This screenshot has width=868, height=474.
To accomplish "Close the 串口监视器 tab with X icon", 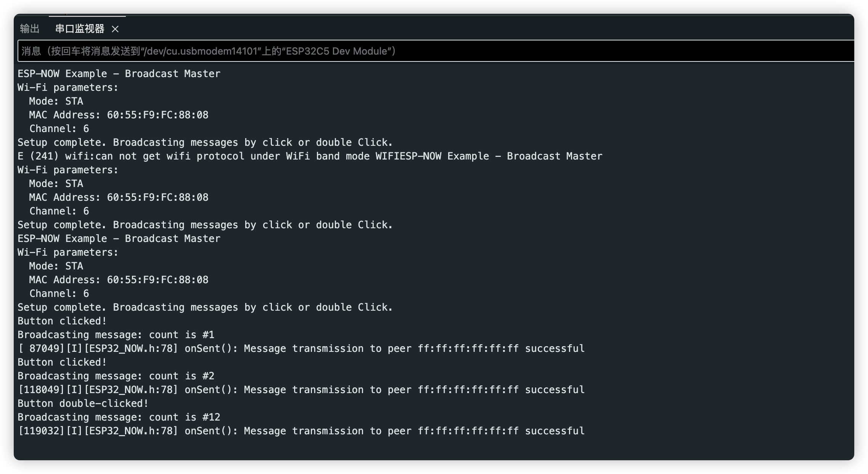I will 115,29.
